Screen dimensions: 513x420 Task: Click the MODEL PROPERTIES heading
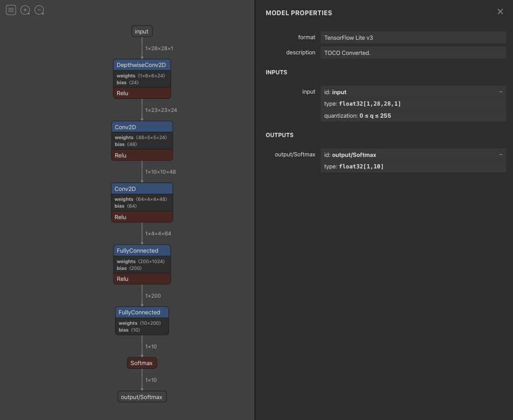(299, 13)
